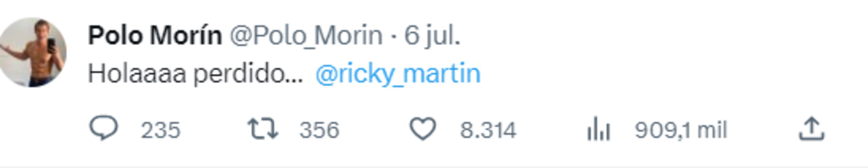Click the 909,1 mil views count

click(681, 130)
